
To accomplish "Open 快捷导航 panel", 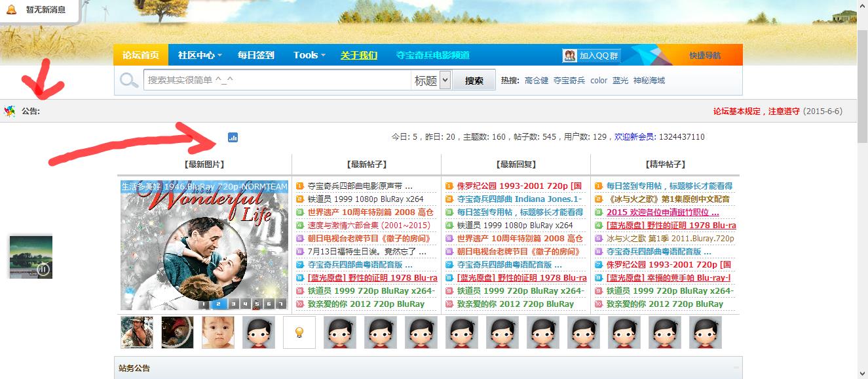I will pyautogui.click(x=705, y=56).
